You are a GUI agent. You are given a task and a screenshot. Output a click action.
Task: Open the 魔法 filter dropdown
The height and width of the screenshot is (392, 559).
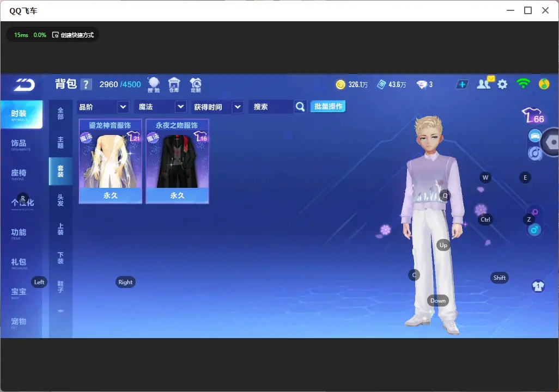coord(160,107)
